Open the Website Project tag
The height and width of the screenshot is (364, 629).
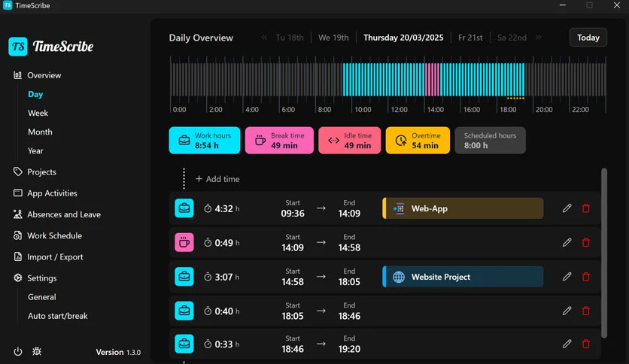463,277
